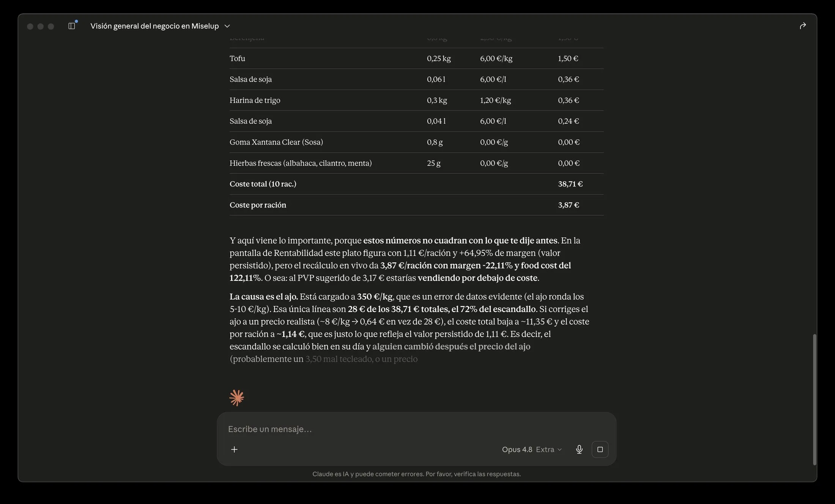Open the Opus 4.8 model selector
The height and width of the screenshot is (504, 835).
point(517,449)
